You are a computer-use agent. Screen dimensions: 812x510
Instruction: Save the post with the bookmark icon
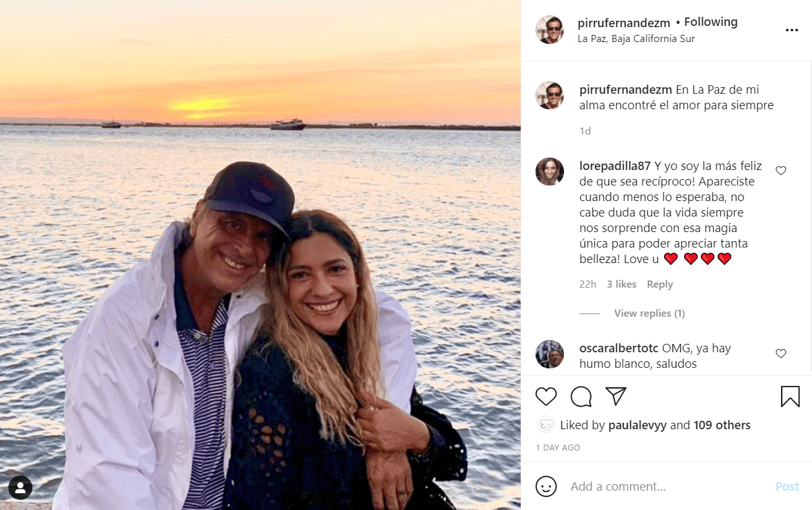(x=790, y=396)
